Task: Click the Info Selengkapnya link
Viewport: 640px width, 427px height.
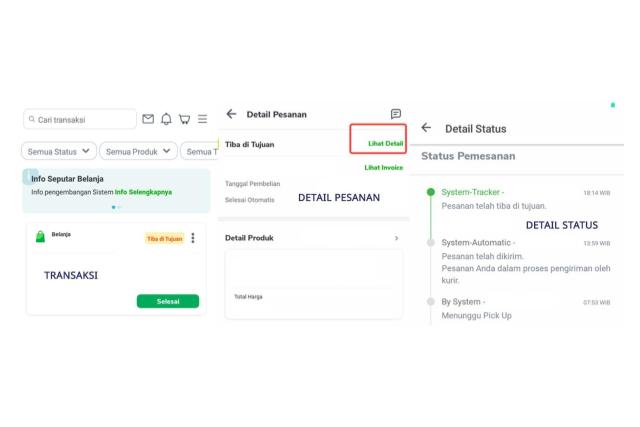Action: tap(143, 191)
